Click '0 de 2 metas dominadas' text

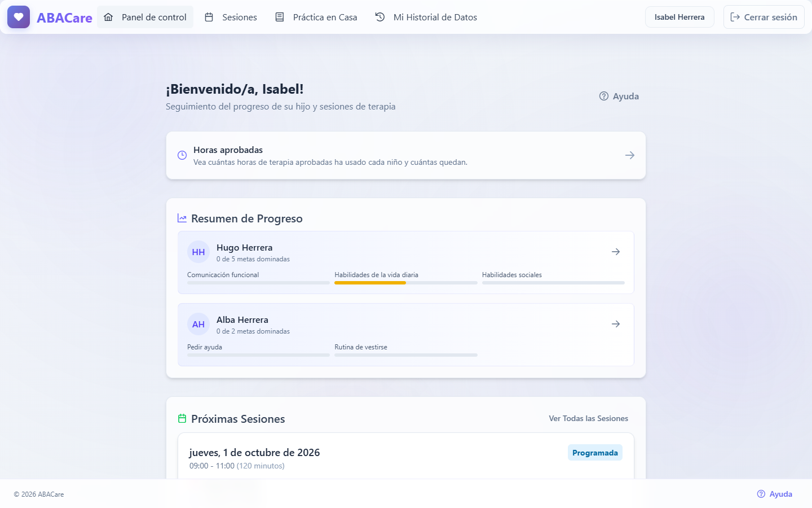(253, 331)
